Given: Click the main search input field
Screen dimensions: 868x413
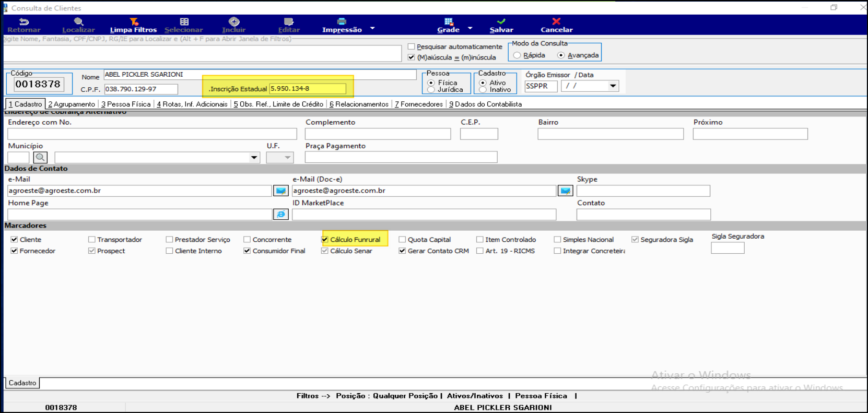Looking at the screenshot, I should [x=202, y=54].
